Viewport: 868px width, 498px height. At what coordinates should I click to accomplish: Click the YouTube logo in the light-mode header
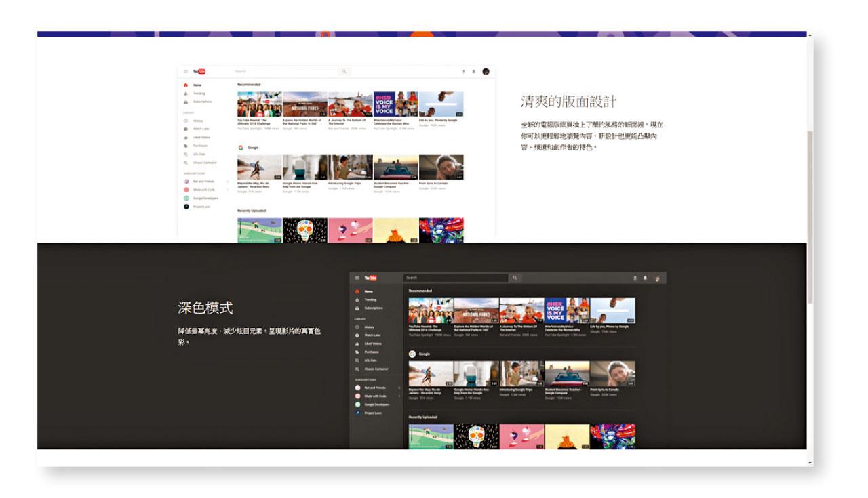199,71
